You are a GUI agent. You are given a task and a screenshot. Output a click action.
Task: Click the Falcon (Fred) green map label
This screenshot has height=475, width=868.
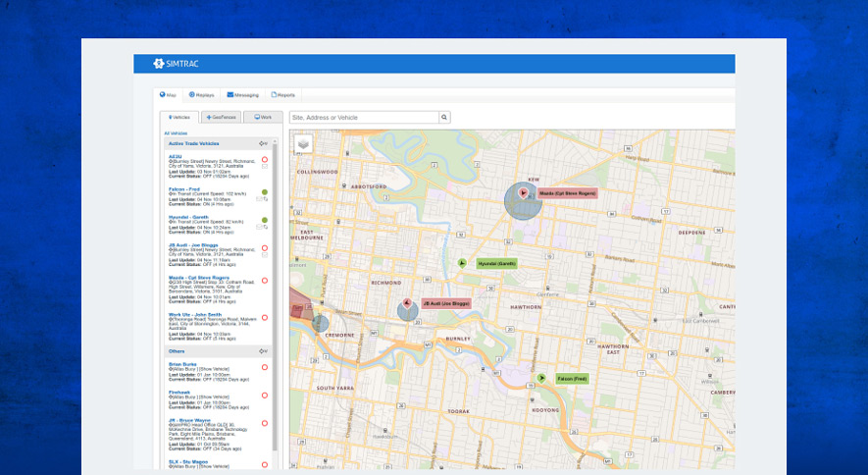point(573,379)
